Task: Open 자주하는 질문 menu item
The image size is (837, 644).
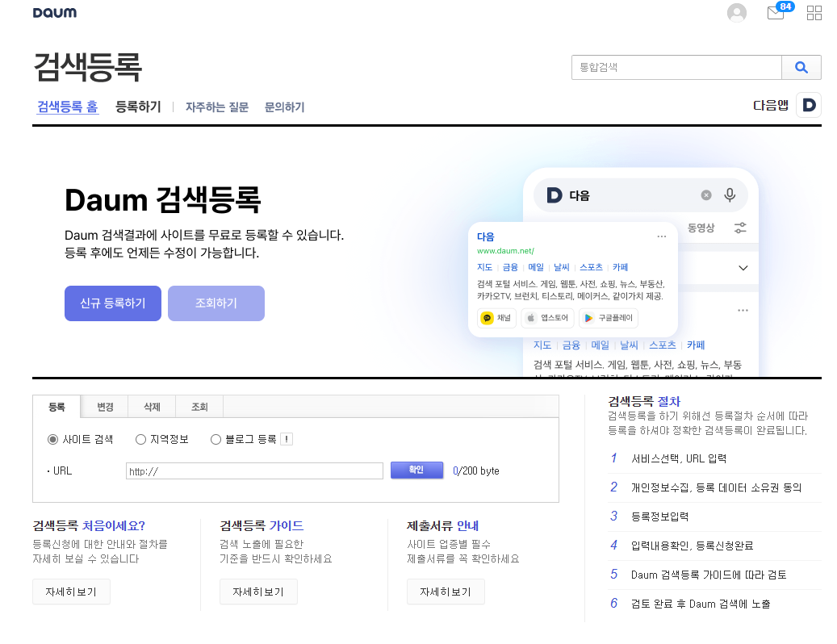Action: (217, 107)
